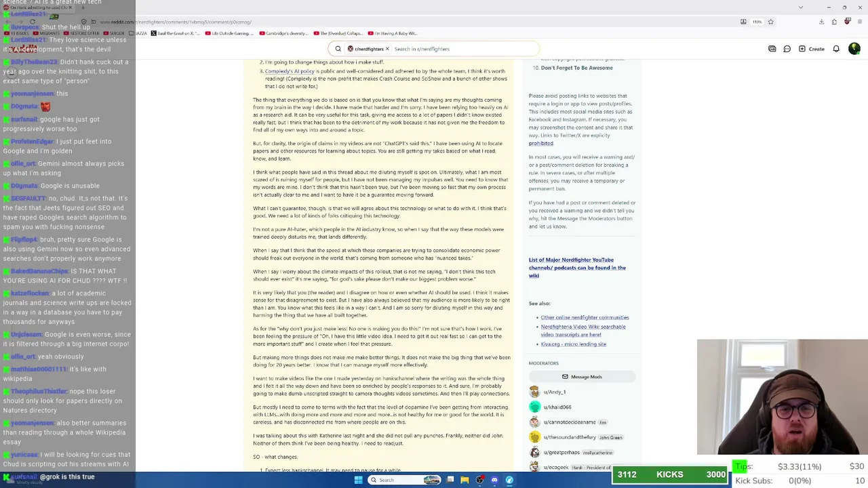This screenshot has height=488, width=868.
Task: Click u/Andy_1's avatar icon
Action: point(534,392)
